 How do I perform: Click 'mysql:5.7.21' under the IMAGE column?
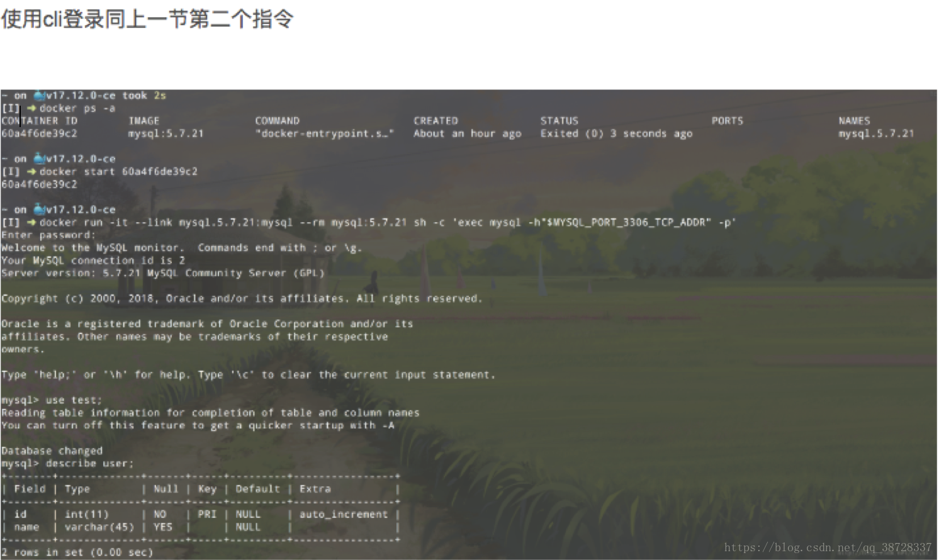point(166,133)
